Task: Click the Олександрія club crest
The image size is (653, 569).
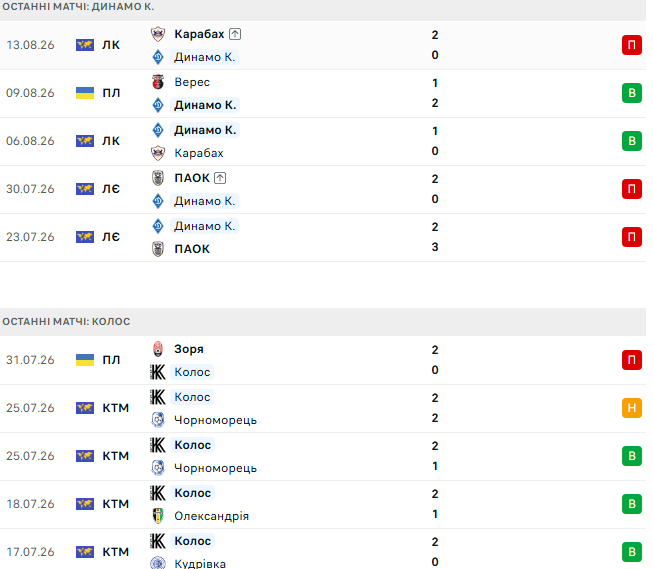Action: (x=158, y=516)
